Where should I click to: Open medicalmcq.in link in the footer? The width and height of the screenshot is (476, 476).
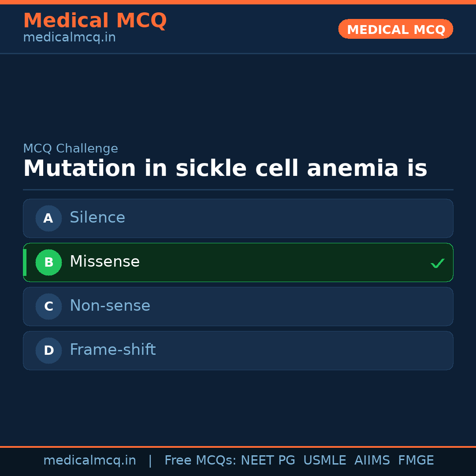(90, 461)
